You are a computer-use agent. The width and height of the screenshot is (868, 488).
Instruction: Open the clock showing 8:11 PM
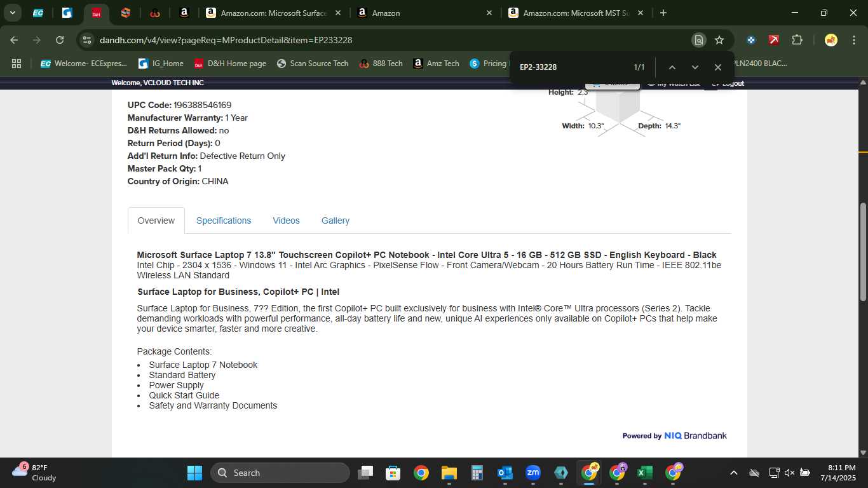(x=839, y=473)
